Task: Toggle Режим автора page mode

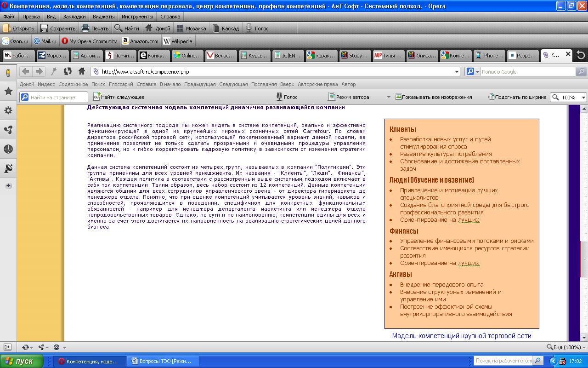Action: pos(348,97)
